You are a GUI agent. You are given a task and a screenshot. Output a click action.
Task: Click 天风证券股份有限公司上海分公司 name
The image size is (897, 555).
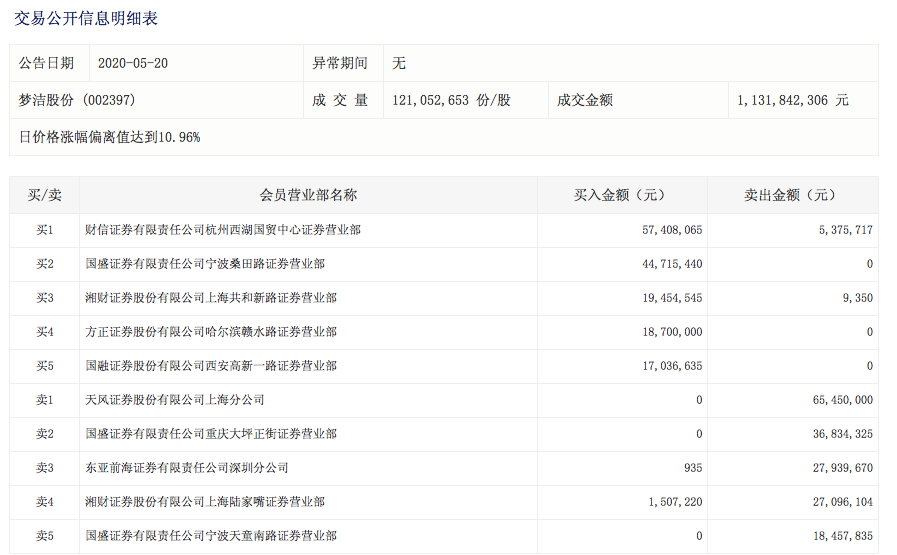175,400
